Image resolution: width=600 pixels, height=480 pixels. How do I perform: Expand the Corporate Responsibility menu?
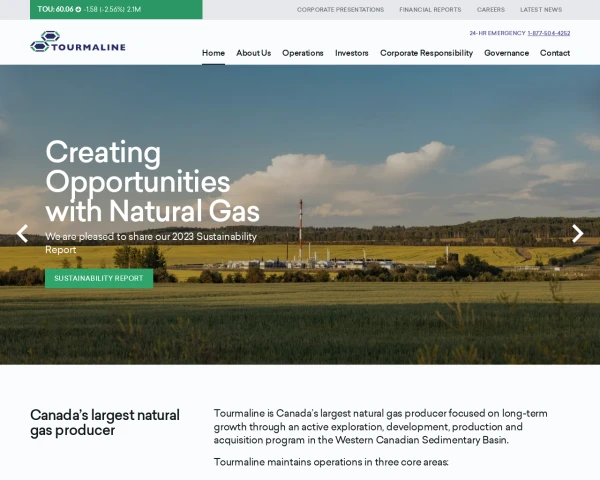click(426, 53)
